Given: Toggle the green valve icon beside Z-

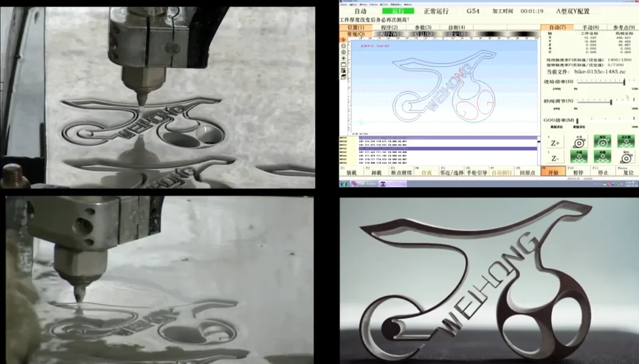Looking at the screenshot, I should click(x=579, y=157).
